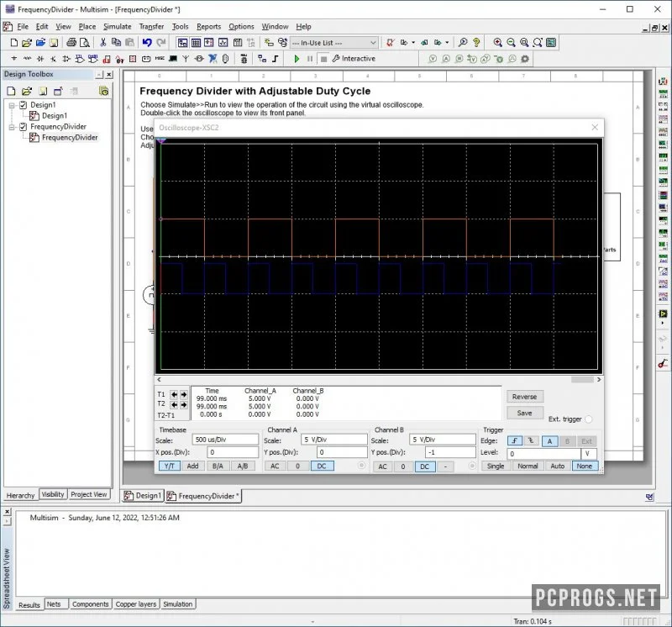672x627 pixels.
Task: Open the Simulate menu
Action: pyautogui.click(x=117, y=27)
